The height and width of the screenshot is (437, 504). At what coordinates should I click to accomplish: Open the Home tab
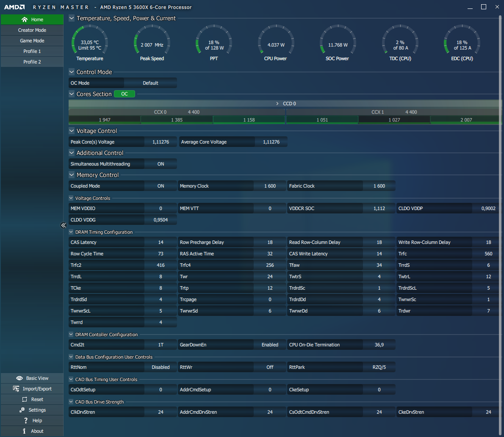click(x=32, y=19)
